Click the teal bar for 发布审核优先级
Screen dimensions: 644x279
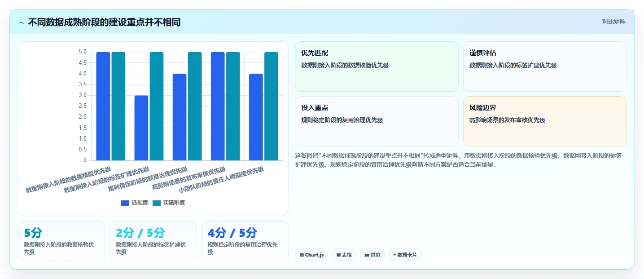click(233, 106)
